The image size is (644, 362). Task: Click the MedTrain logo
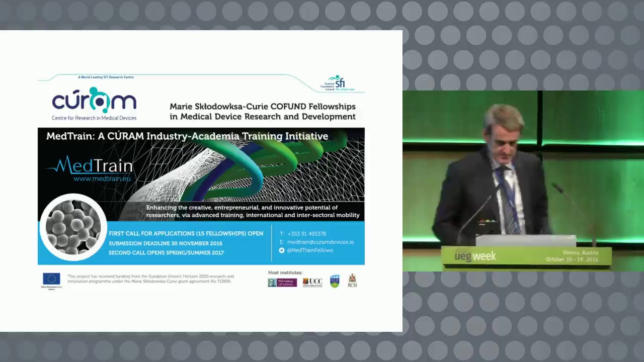coord(90,164)
